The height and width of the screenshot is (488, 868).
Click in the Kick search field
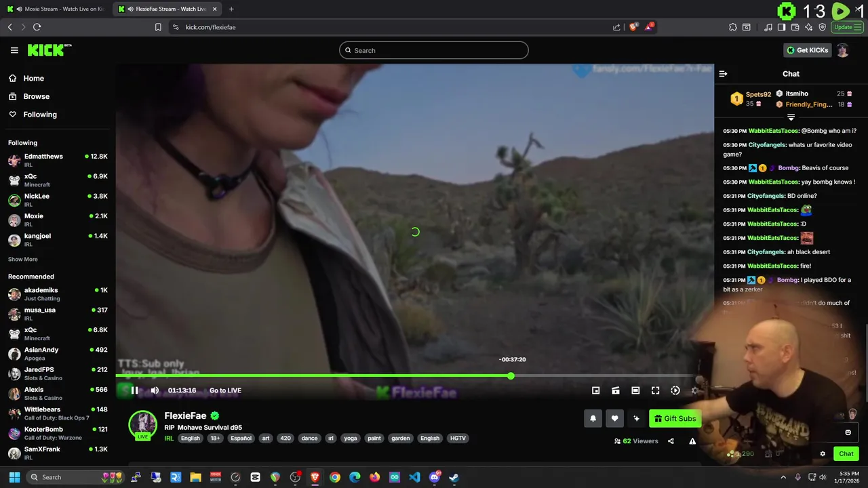tap(434, 50)
